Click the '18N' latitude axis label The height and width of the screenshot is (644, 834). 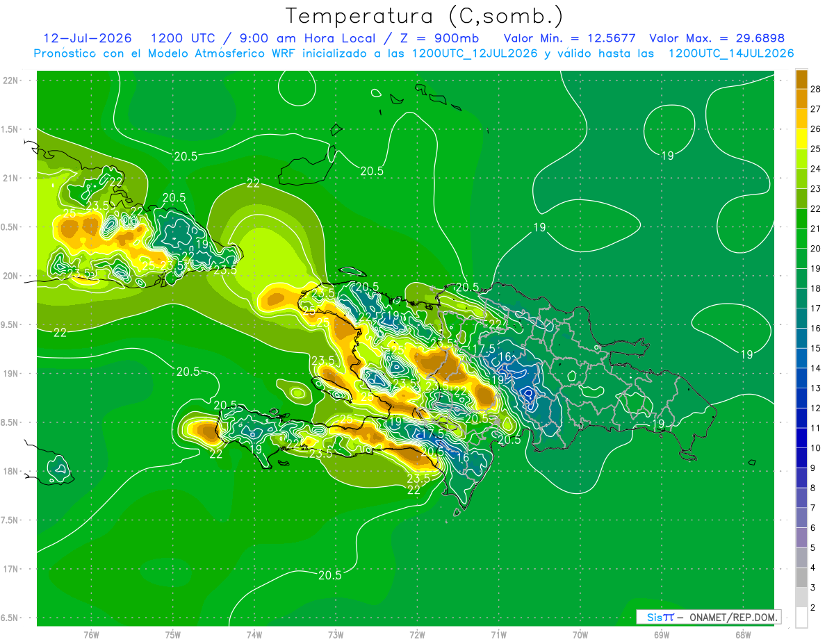click(x=12, y=471)
